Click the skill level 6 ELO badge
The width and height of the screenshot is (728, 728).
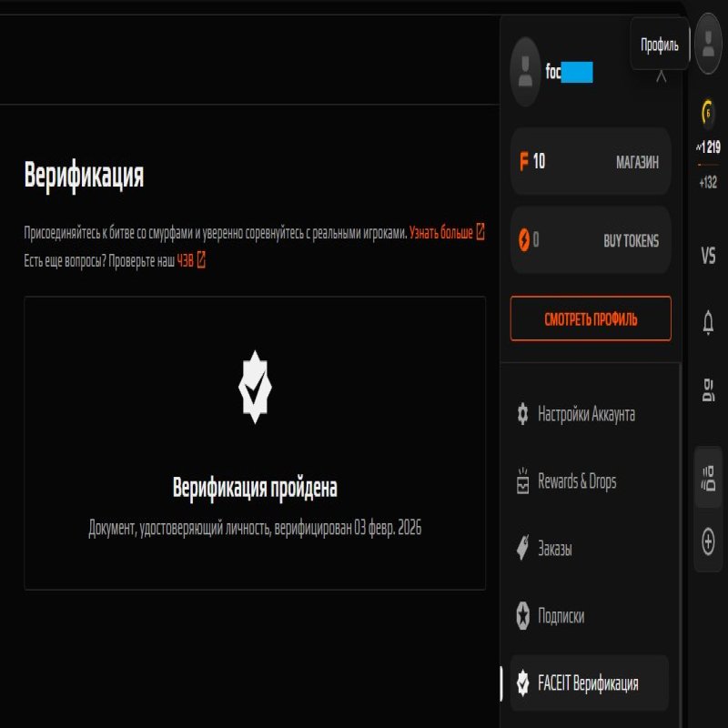click(x=708, y=113)
